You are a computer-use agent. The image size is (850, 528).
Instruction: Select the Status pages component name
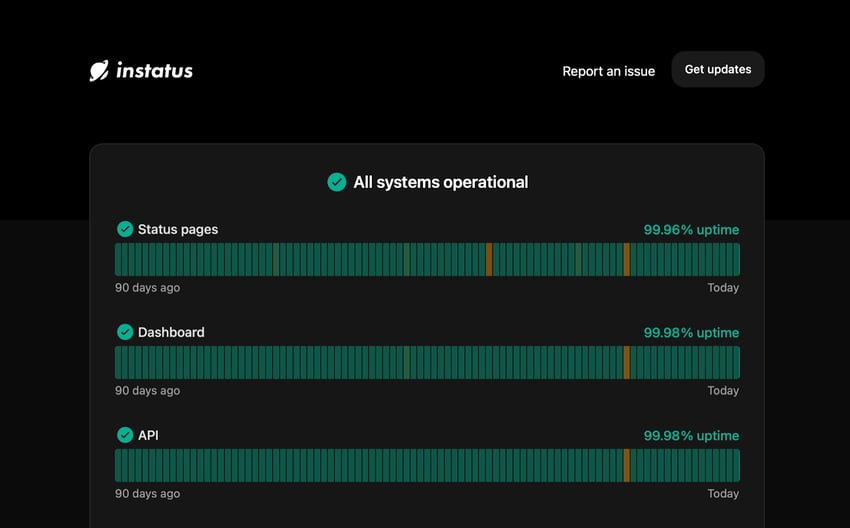click(x=178, y=229)
